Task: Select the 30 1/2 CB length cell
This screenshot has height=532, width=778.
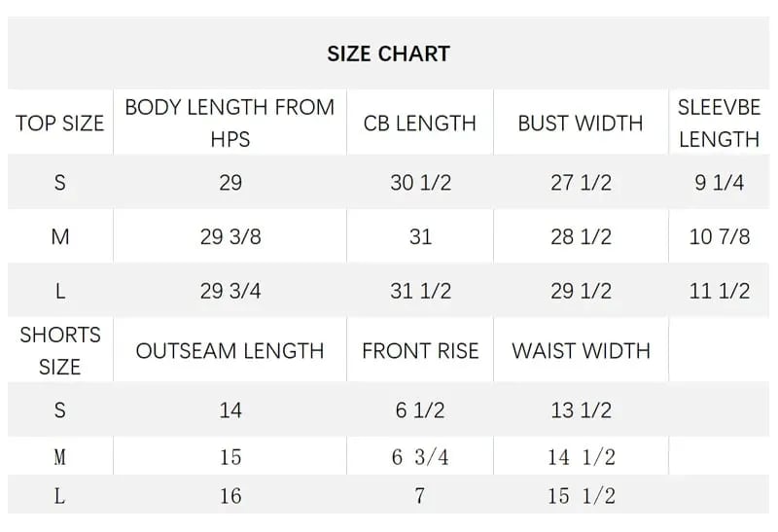Action: point(420,182)
